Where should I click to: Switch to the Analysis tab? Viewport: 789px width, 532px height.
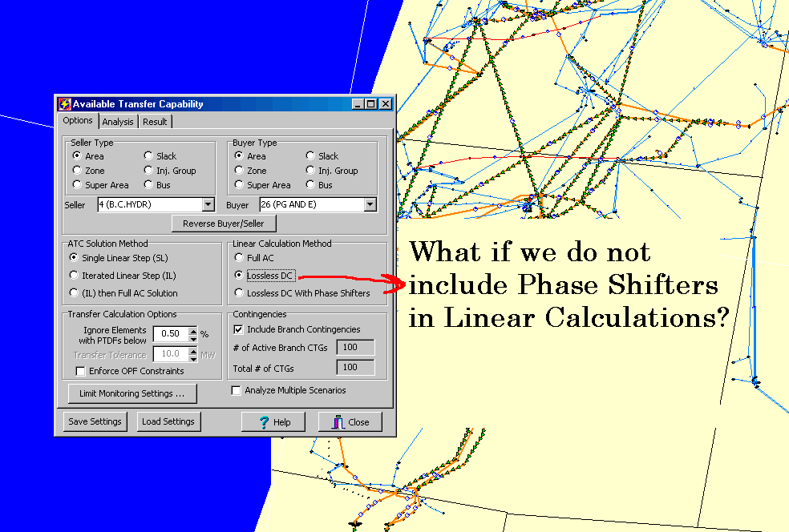(x=118, y=122)
